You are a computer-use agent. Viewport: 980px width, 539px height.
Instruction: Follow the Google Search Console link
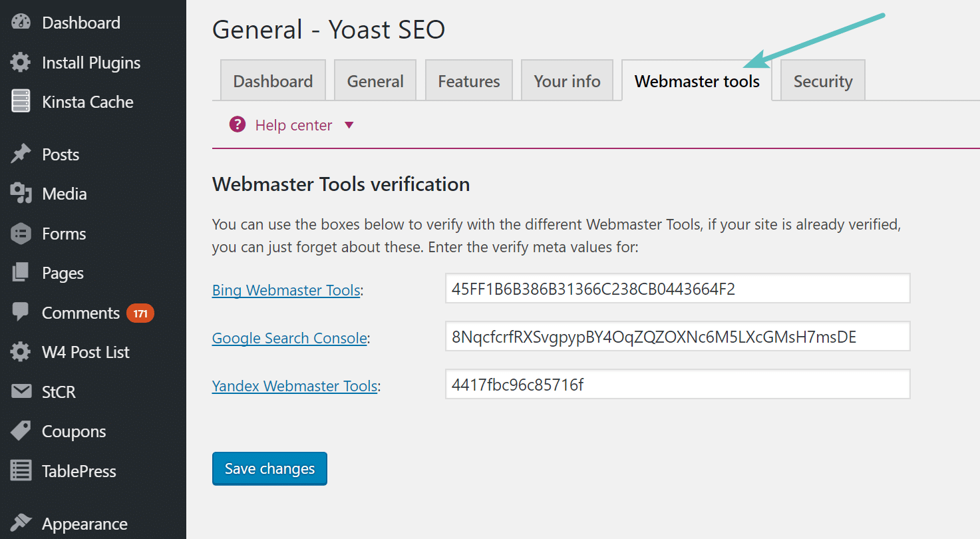pyautogui.click(x=289, y=338)
